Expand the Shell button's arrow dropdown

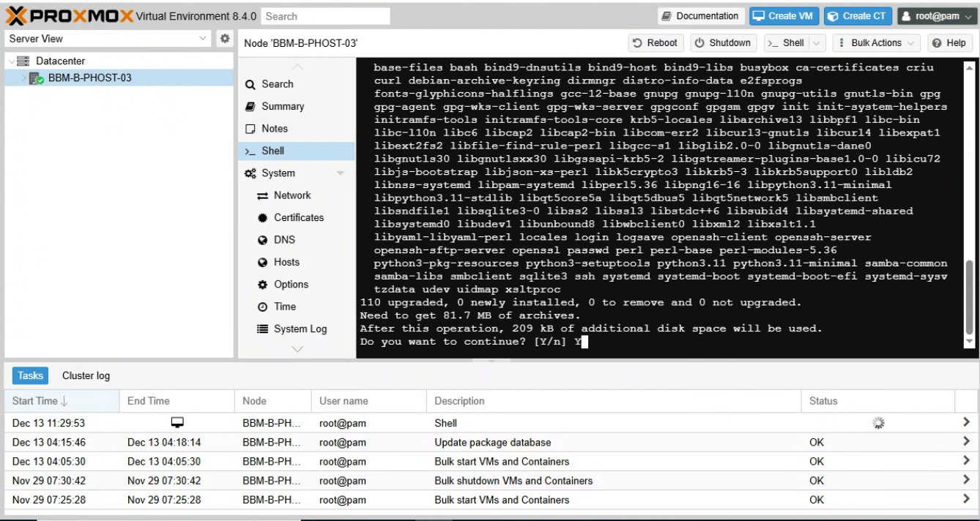[x=816, y=42]
